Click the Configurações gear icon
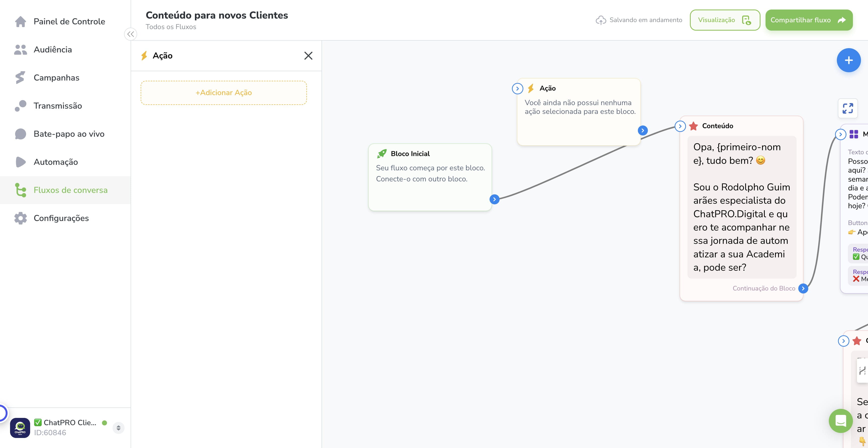The width and height of the screenshot is (868, 448). pos(21,218)
